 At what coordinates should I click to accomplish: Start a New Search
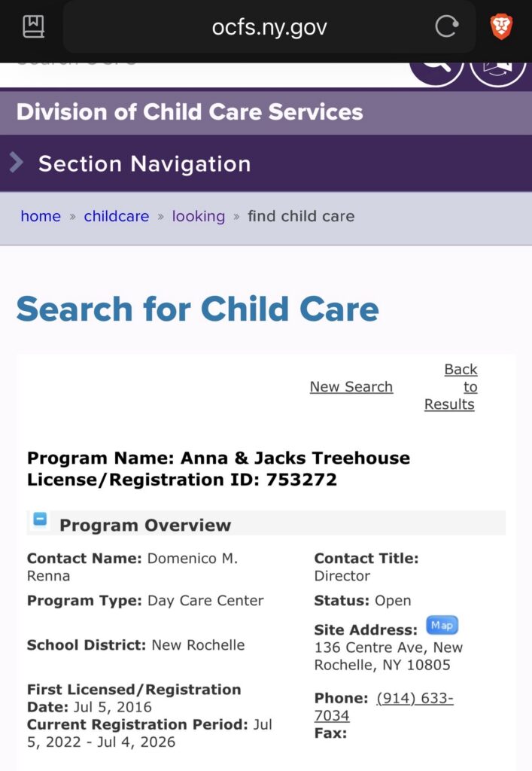tap(351, 386)
